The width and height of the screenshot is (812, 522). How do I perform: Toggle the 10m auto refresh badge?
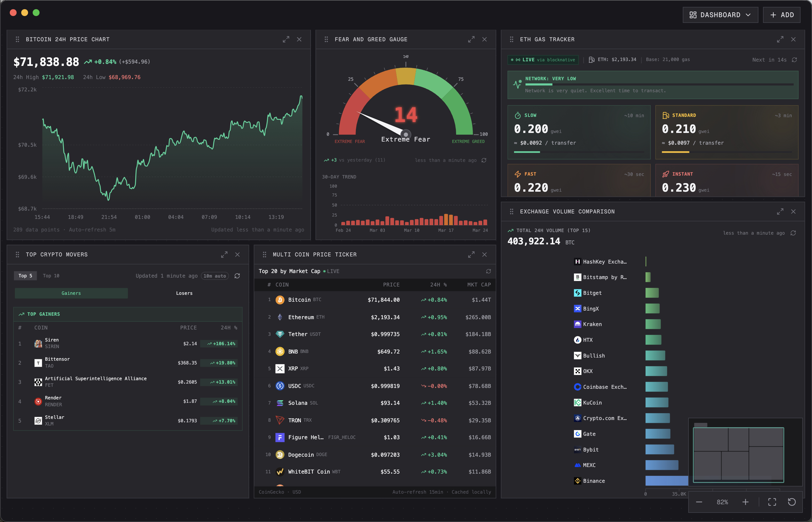(215, 276)
